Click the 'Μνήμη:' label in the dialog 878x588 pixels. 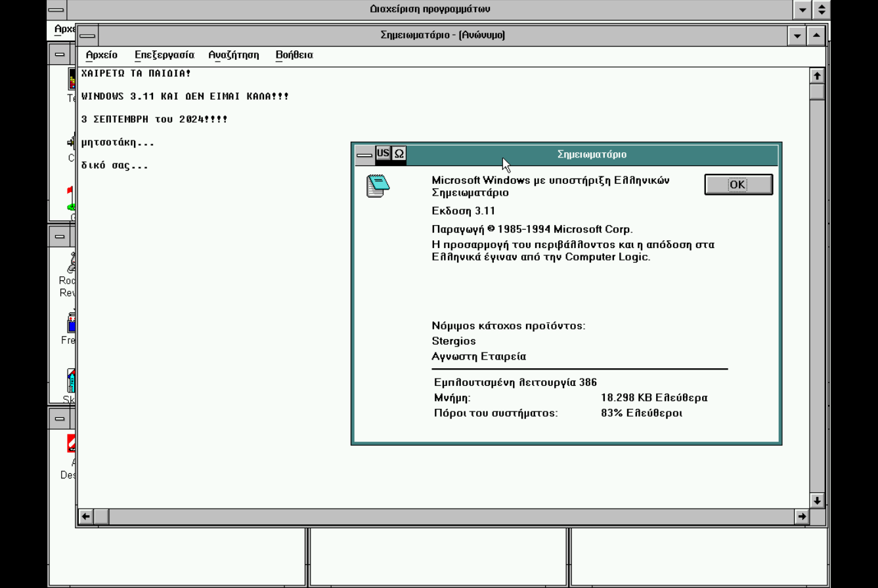click(x=452, y=398)
